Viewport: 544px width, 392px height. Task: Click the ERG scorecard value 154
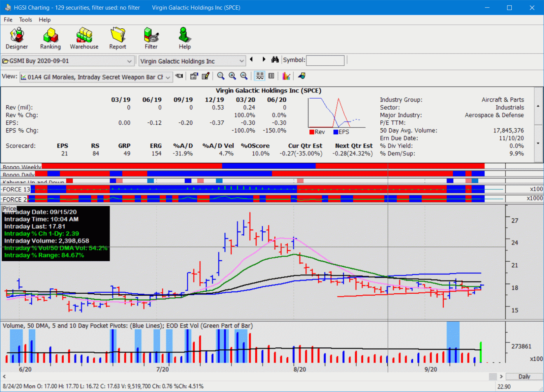point(156,153)
